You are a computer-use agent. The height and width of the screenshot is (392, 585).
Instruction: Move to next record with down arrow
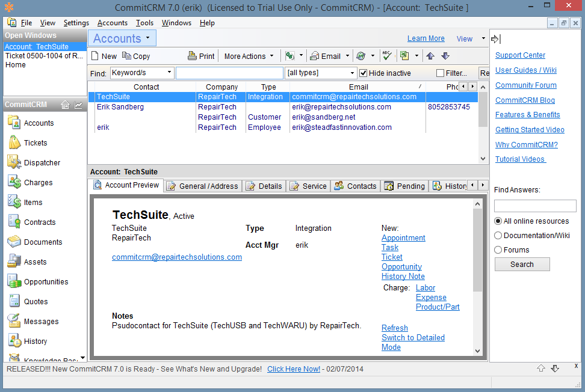[445, 56]
